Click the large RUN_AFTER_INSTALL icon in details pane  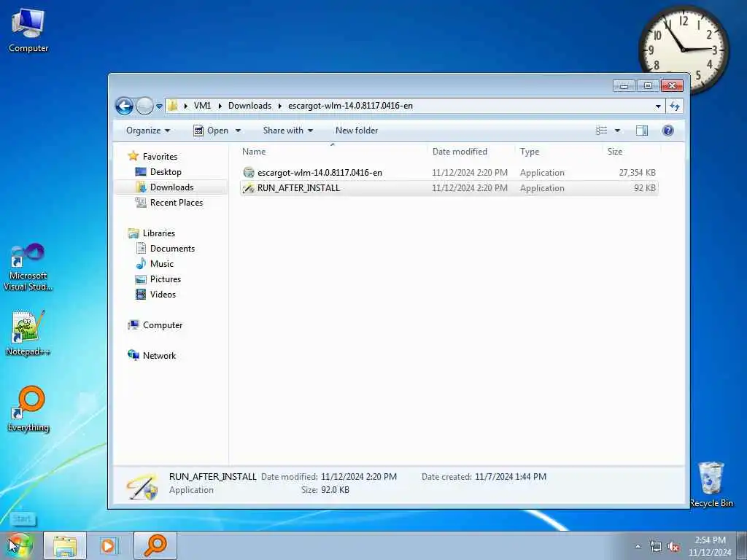142,486
